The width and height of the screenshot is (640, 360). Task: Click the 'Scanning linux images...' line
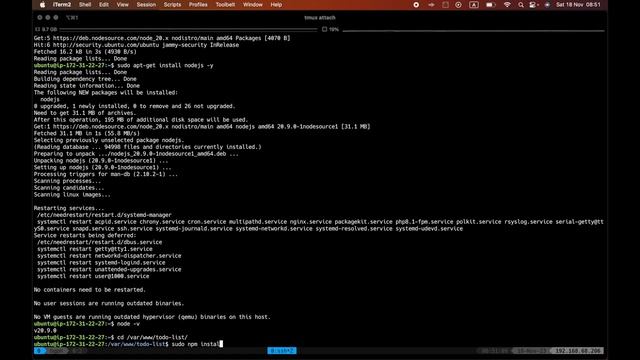(72, 195)
